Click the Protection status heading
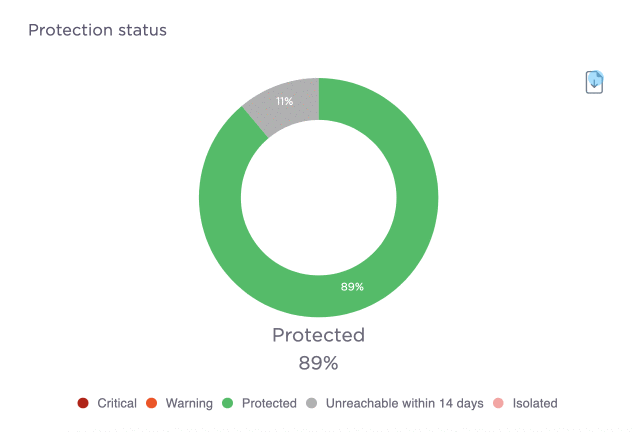632x432 pixels. click(97, 30)
